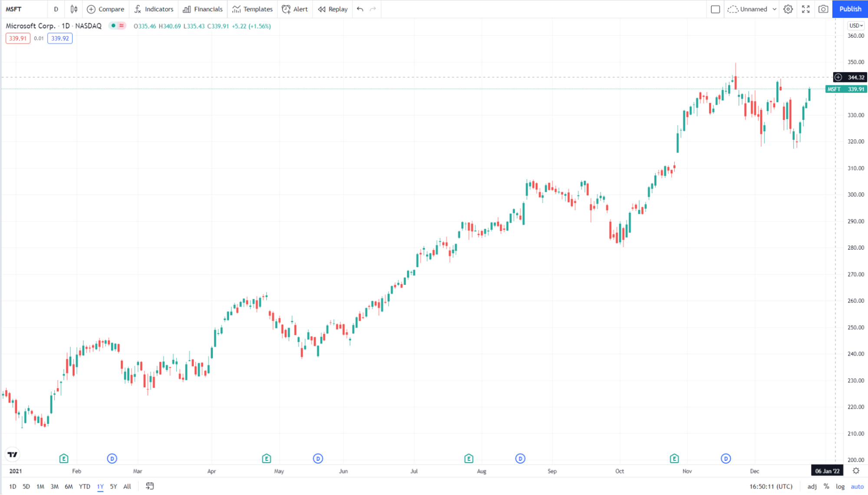
Task: Click the 06 Jan '22 date label
Action: 827,471
